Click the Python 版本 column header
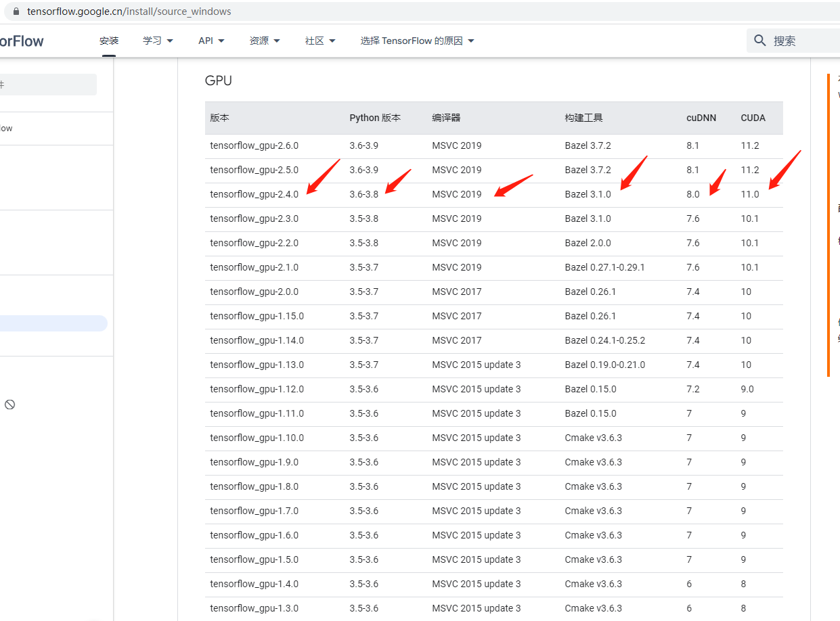This screenshot has width=840, height=621. pyautogui.click(x=375, y=117)
